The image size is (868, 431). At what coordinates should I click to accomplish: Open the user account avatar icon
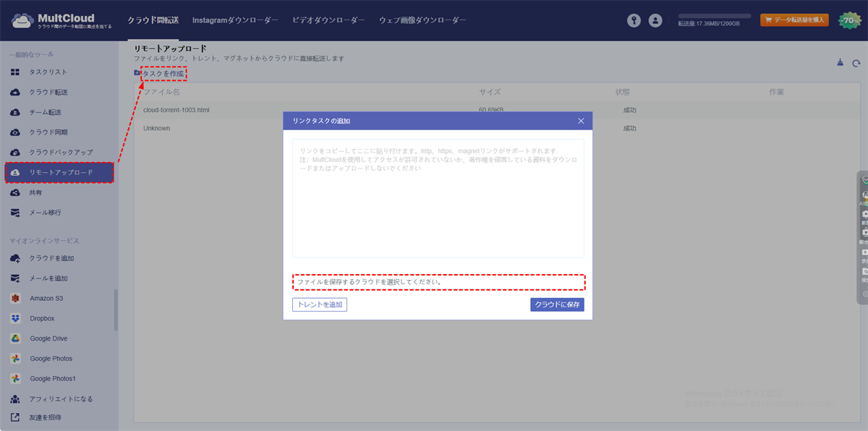pyautogui.click(x=655, y=21)
